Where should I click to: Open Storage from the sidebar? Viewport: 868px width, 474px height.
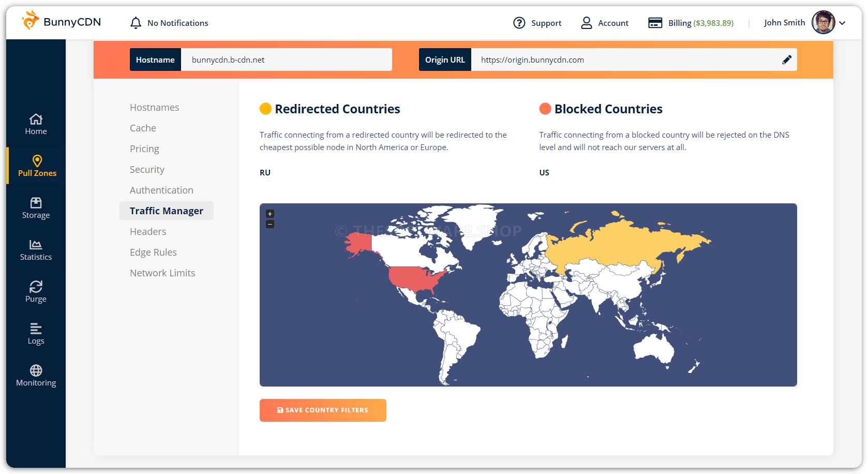click(x=36, y=208)
